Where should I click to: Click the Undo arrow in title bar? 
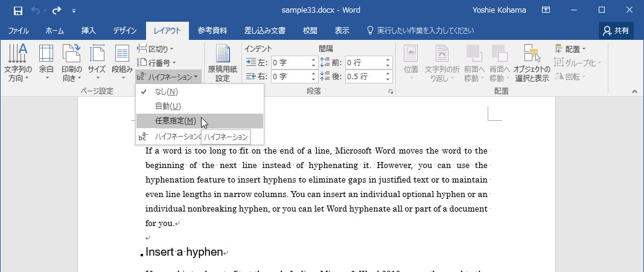click(x=36, y=11)
